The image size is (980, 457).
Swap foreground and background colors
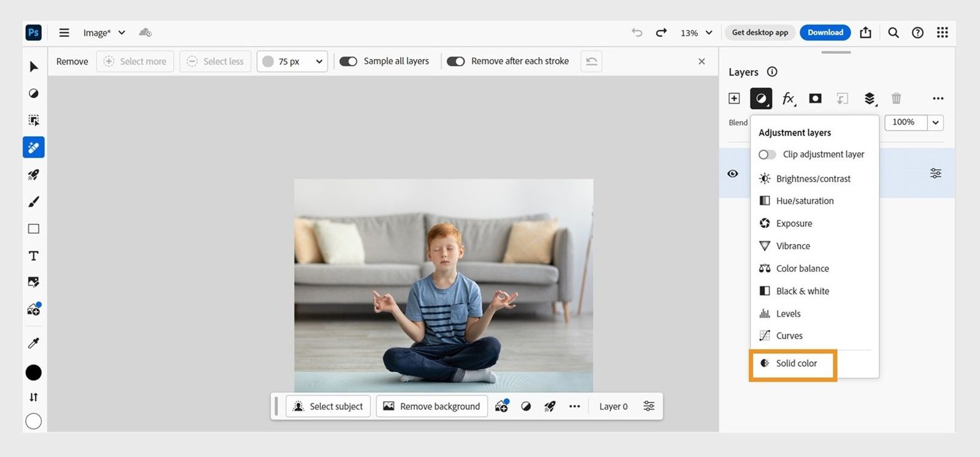[x=34, y=397]
